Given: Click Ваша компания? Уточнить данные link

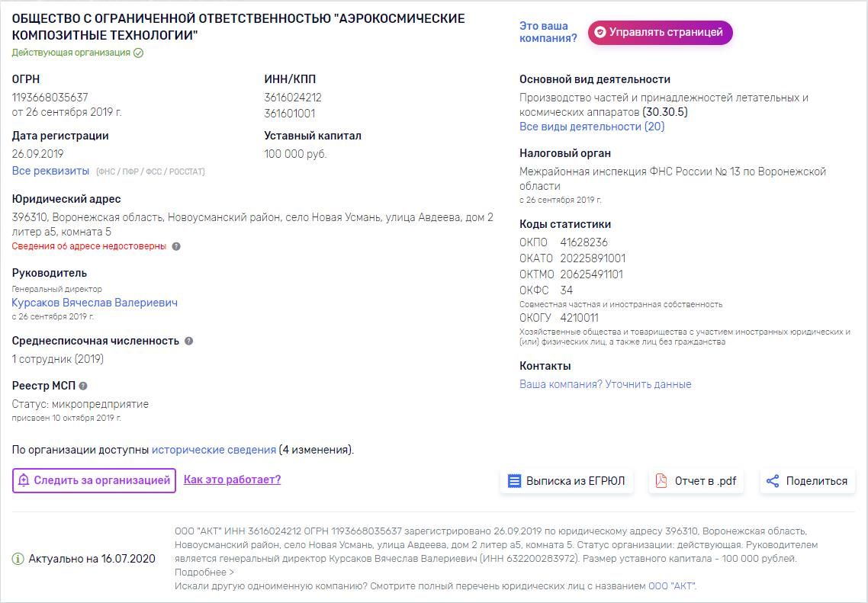Looking at the screenshot, I should 605,384.
